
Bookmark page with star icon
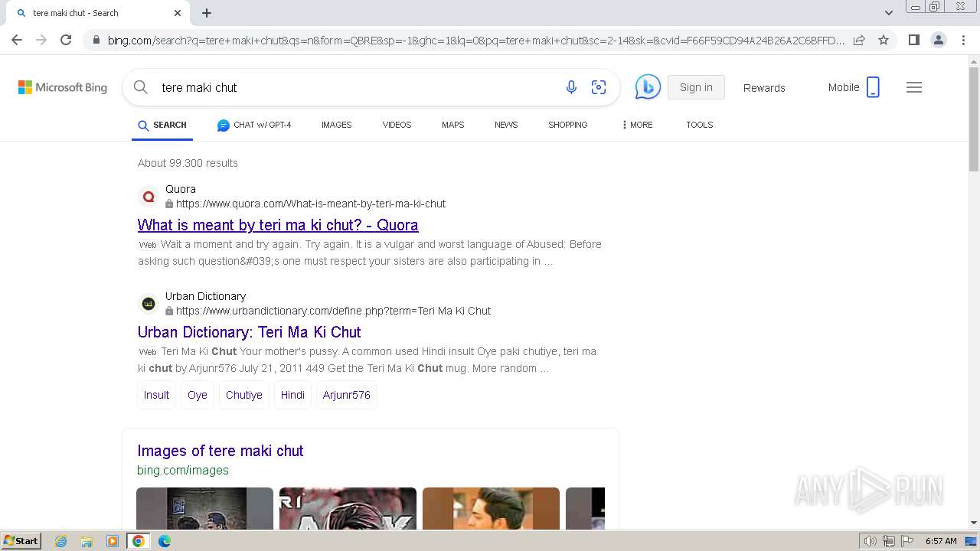pyautogui.click(x=884, y=40)
